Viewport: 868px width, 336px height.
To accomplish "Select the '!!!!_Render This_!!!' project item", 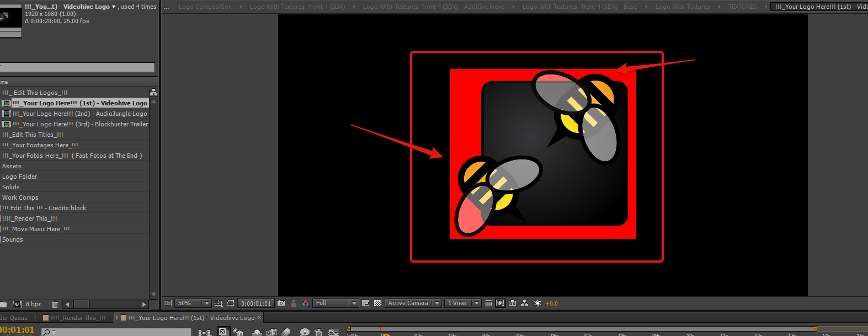I will click(30, 218).
